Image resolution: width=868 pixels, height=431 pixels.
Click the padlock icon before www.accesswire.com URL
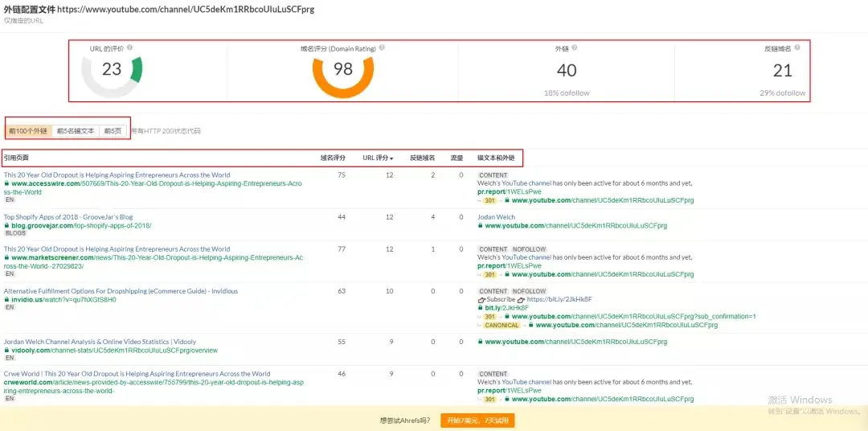pyautogui.click(x=6, y=183)
